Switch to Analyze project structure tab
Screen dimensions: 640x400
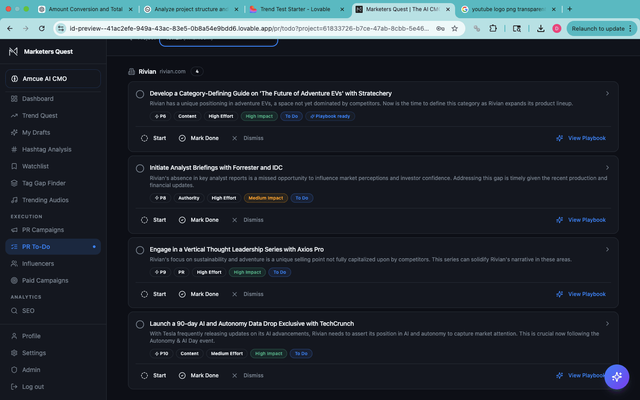(191, 9)
